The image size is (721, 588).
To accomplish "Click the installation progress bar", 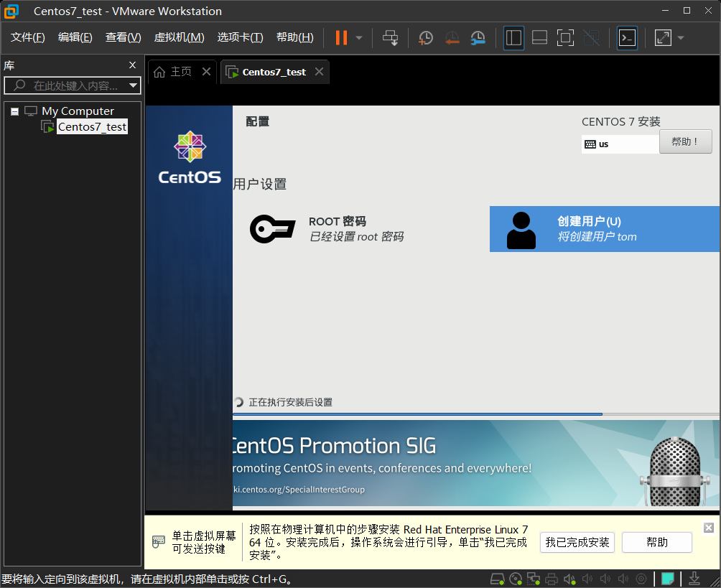I will coord(476,414).
